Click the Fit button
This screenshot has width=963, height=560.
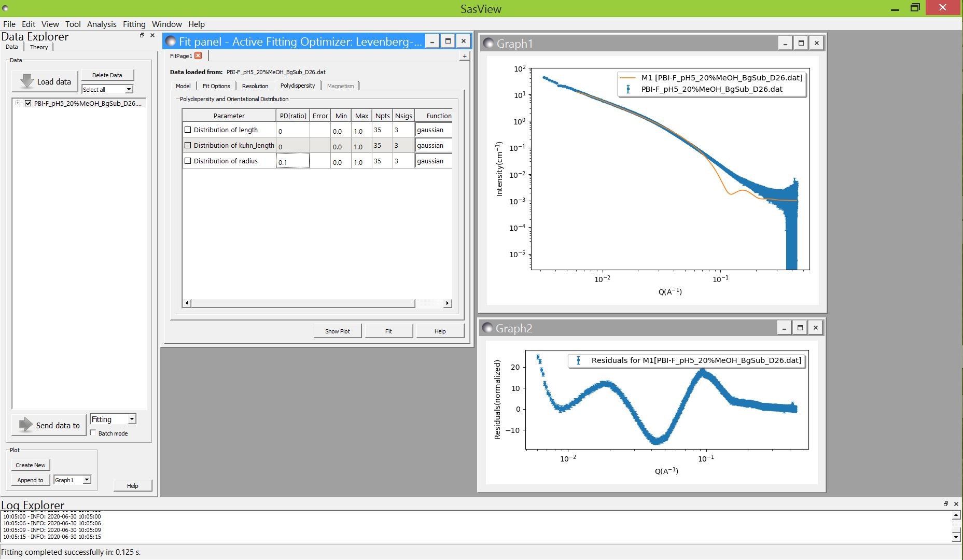click(388, 331)
